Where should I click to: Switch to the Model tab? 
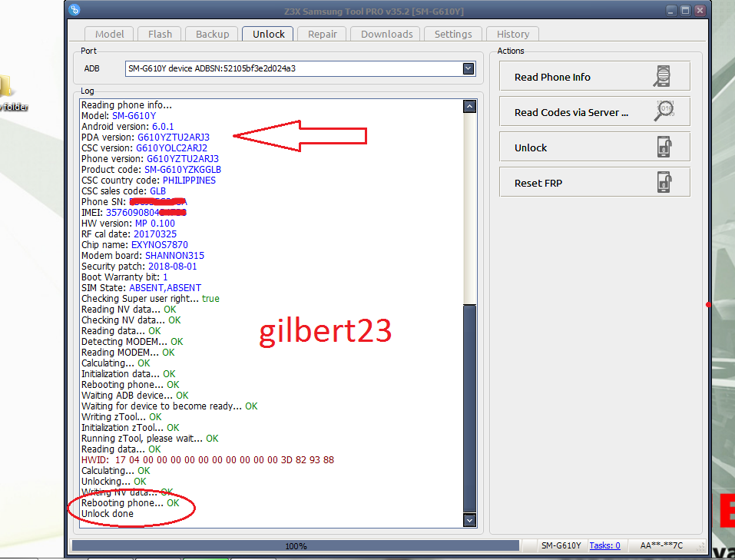(109, 35)
